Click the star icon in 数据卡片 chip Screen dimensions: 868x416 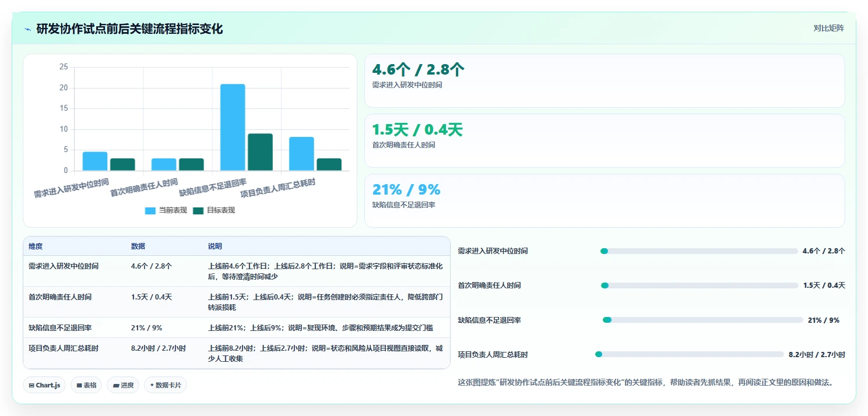(152, 385)
